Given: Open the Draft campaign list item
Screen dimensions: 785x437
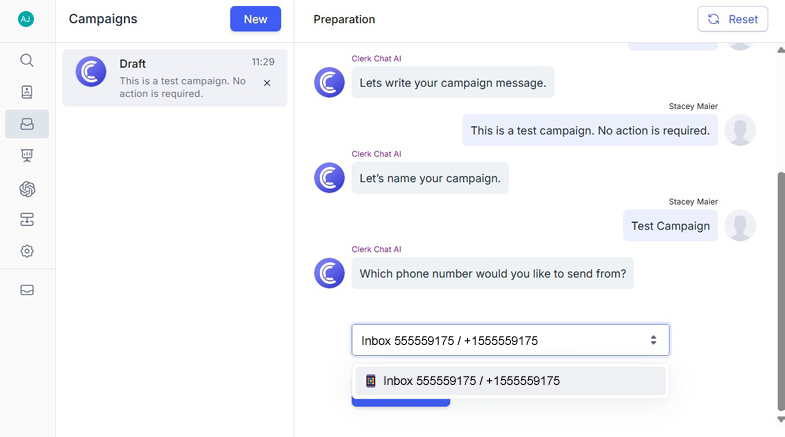Looking at the screenshot, I should tap(175, 78).
